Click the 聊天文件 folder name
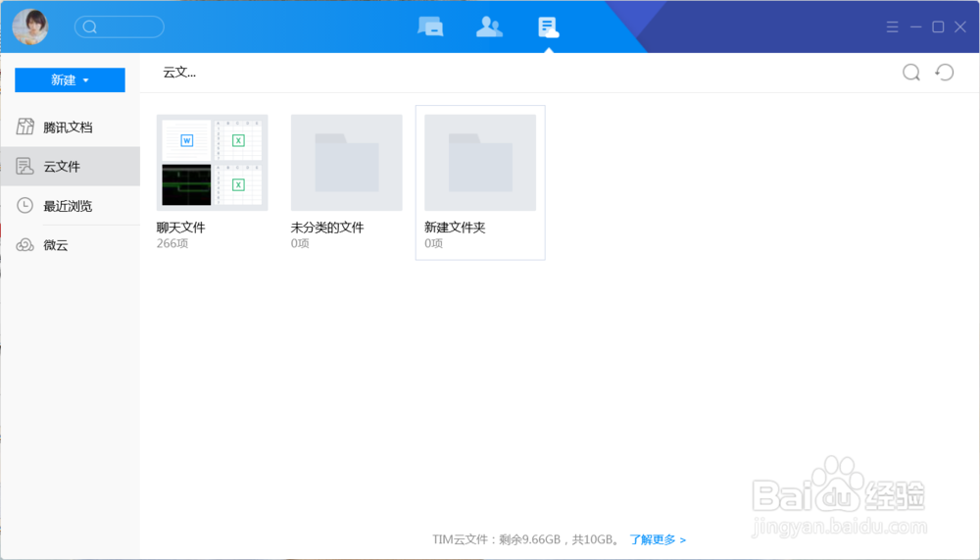The width and height of the screenshot is (980, 560). coord(180,228)
